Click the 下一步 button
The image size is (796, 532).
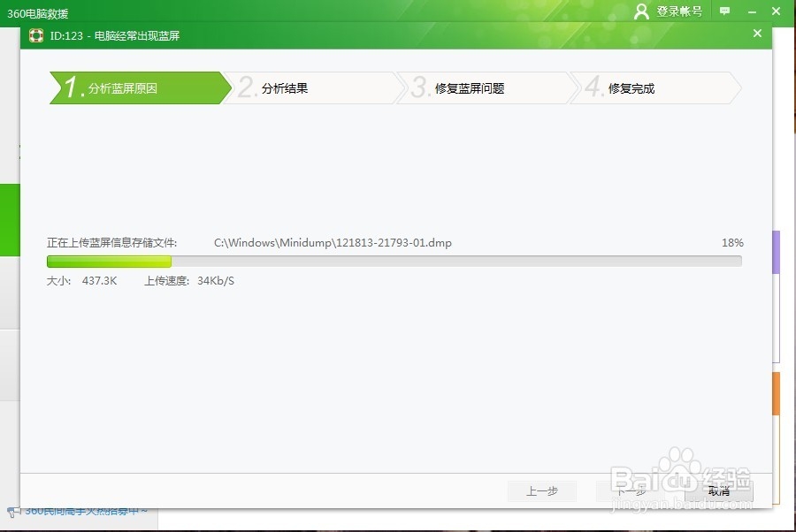631,491
